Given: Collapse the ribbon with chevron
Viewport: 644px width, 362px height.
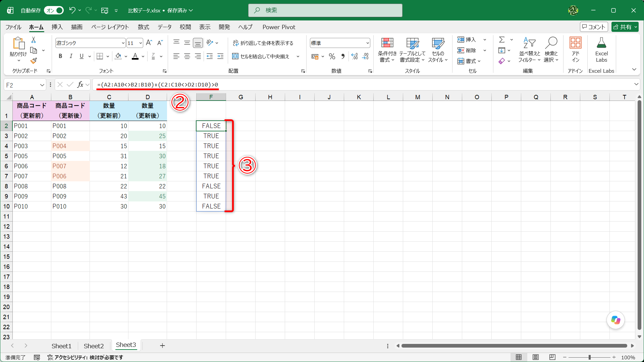Looking at the screenshot, I should 634,69.
